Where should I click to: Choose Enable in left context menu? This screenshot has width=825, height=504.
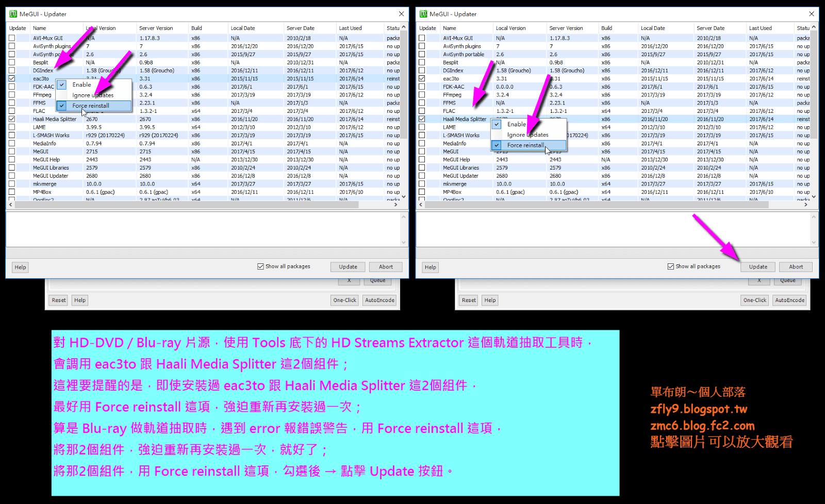93,85
